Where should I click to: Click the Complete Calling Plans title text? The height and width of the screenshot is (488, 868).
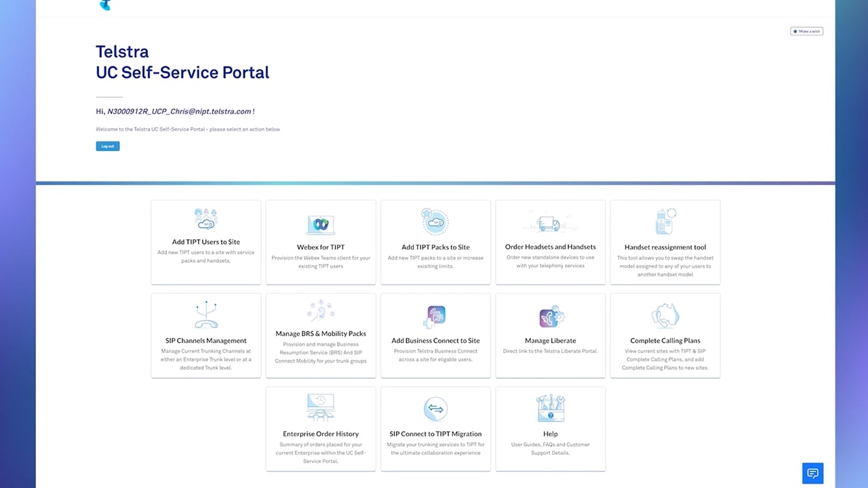[x=665, y=341]
